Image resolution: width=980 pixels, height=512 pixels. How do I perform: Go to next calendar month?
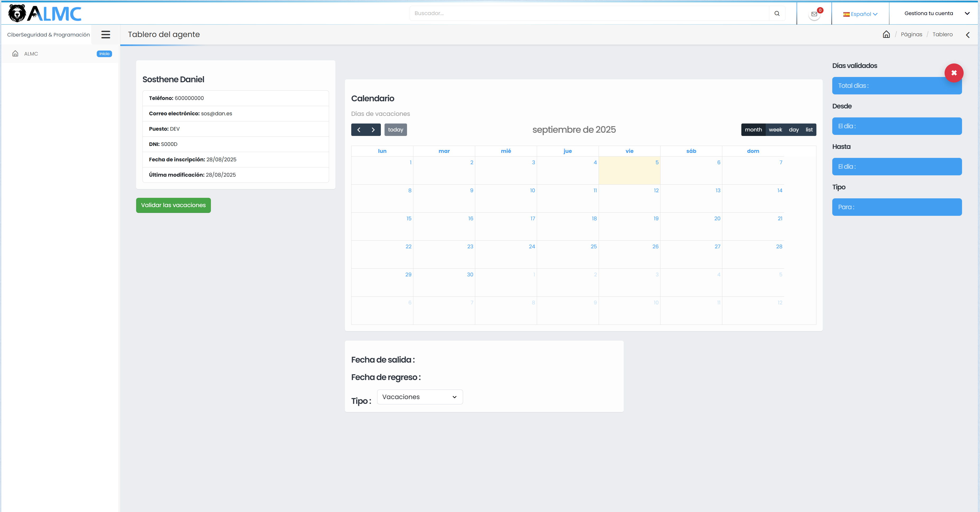pyautogui.click(x=373, y=130)
